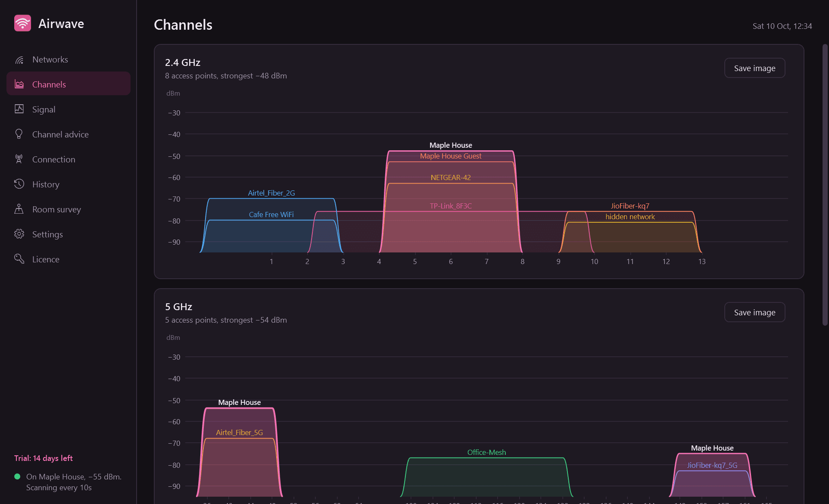829x504 pixels.
Task: Click the JioFiber-kq7_5G label
Action: (x=712, y=465)
